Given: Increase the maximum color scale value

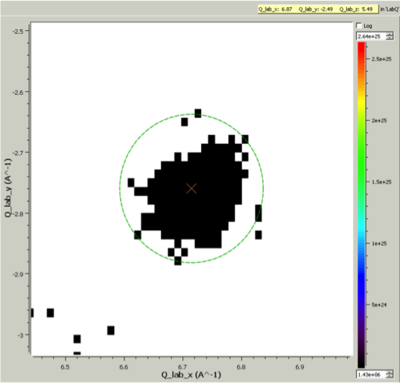Looking at the screenshot, I should point(390,34).
